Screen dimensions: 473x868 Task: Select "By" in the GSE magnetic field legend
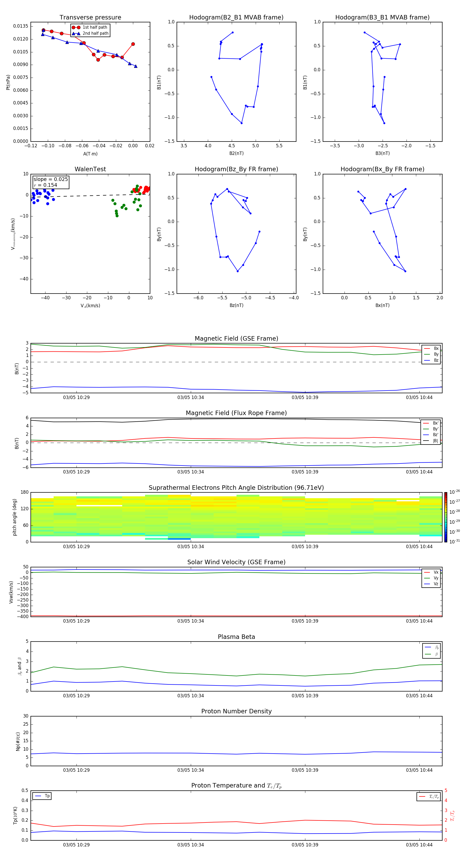(x=431, y=354)
